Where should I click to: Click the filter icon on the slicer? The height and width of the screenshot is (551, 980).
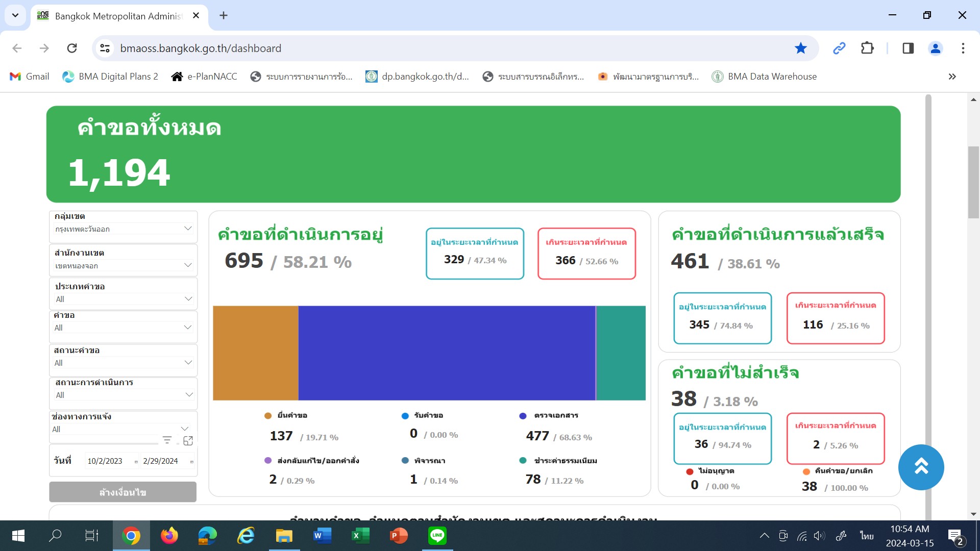click(x=167, y=440)
